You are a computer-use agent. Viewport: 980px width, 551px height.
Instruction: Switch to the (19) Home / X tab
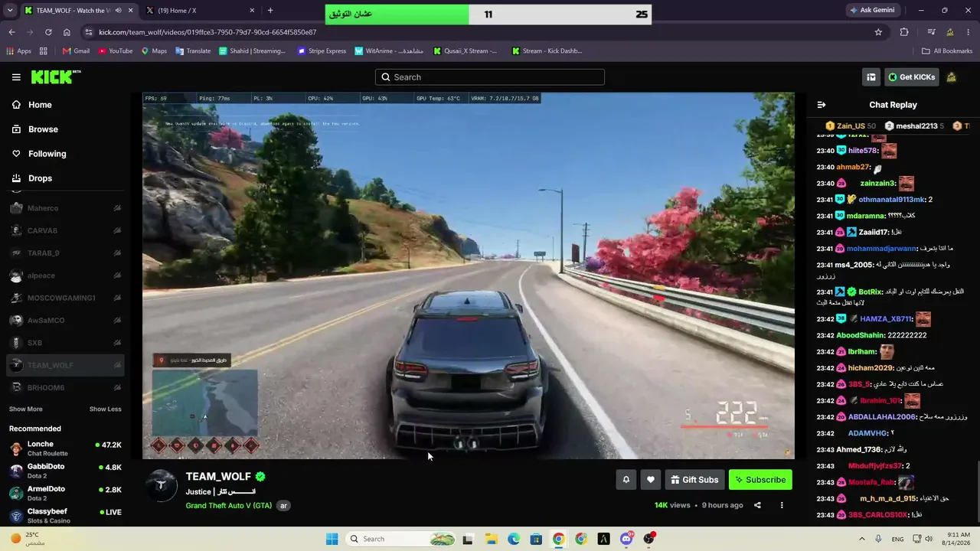tap(201, 11)
